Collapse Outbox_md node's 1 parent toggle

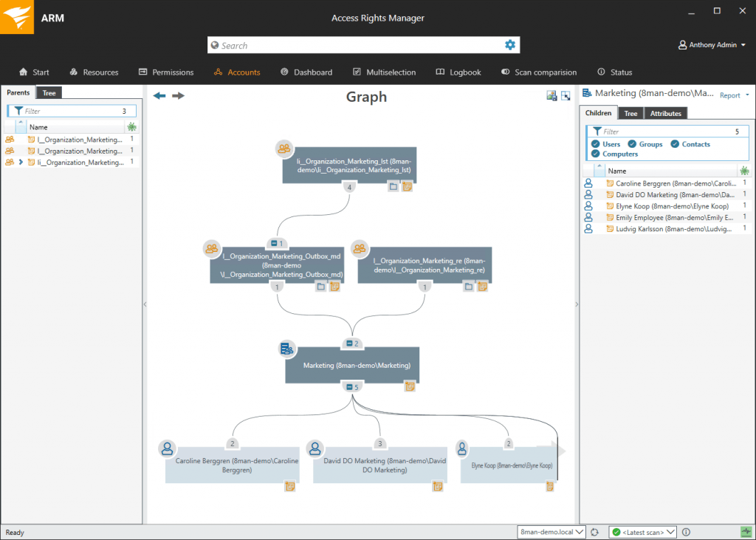click(274, 243)
